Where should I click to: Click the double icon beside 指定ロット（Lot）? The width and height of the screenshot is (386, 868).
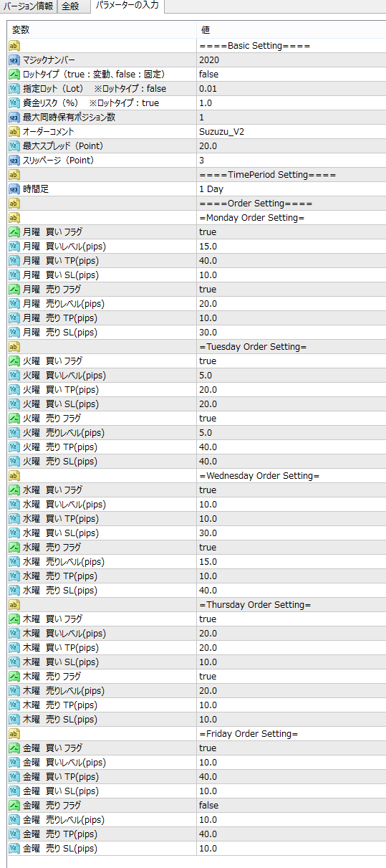(x=14, y=89)
